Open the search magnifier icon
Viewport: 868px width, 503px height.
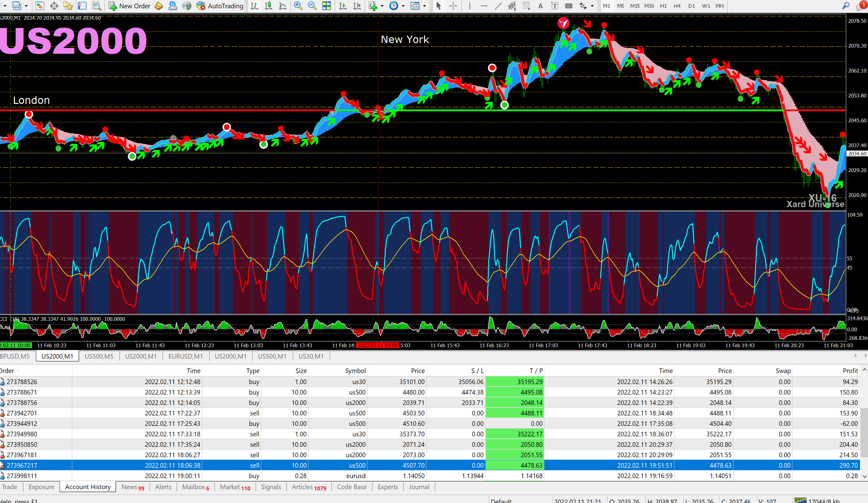846,6
